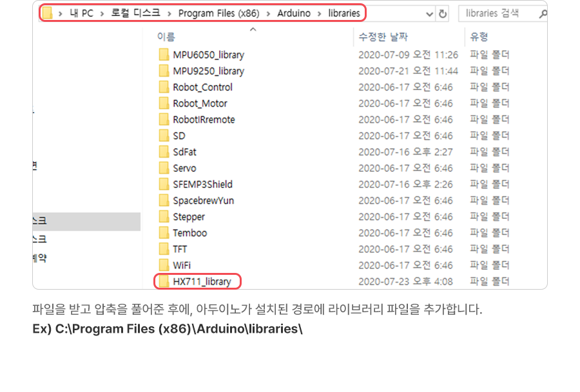The width and height of the screenshot is (580, 392).
Task: Select the Robot_Control folder
Action: click(x=202, y=87)
